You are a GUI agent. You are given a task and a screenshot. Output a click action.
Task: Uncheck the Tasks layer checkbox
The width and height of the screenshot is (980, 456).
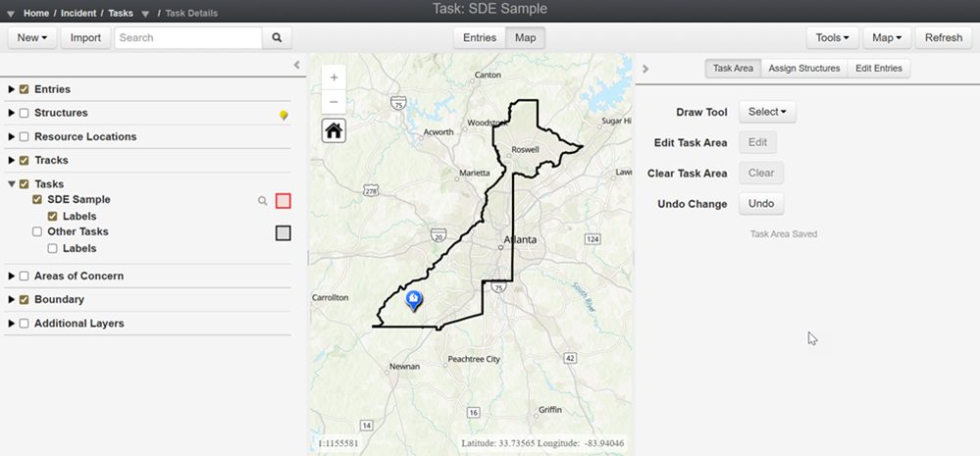[24, 184]
